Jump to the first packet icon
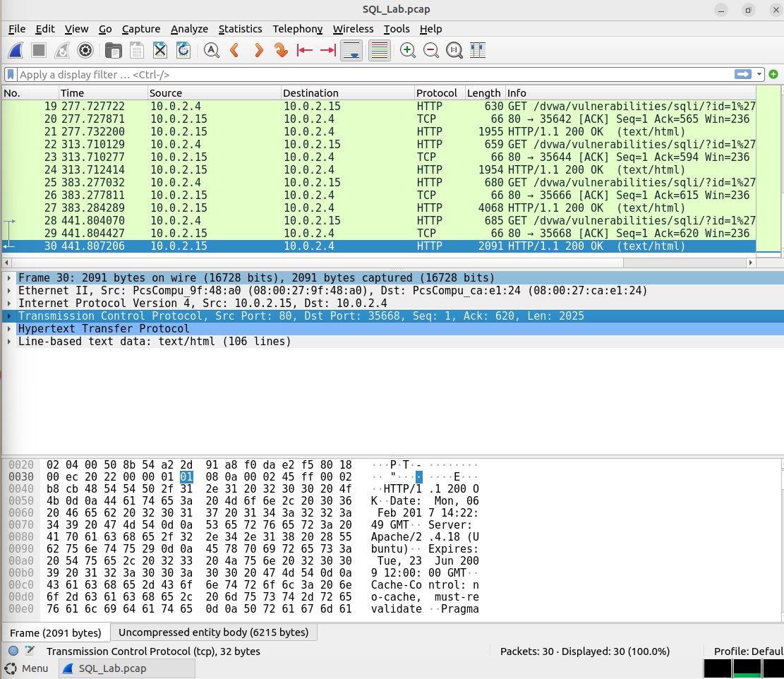 (305, 51)
